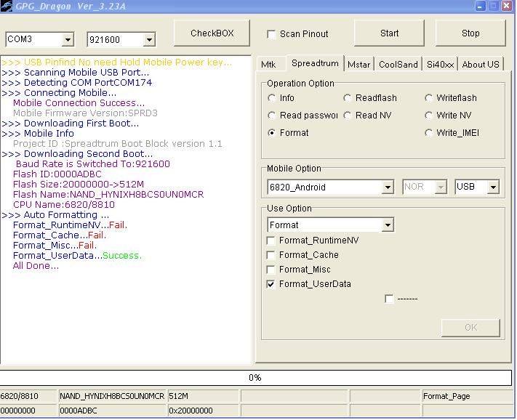Check the Format_RuntimeNV option
This screenshot has width=517, height=420.
(271, 241)
